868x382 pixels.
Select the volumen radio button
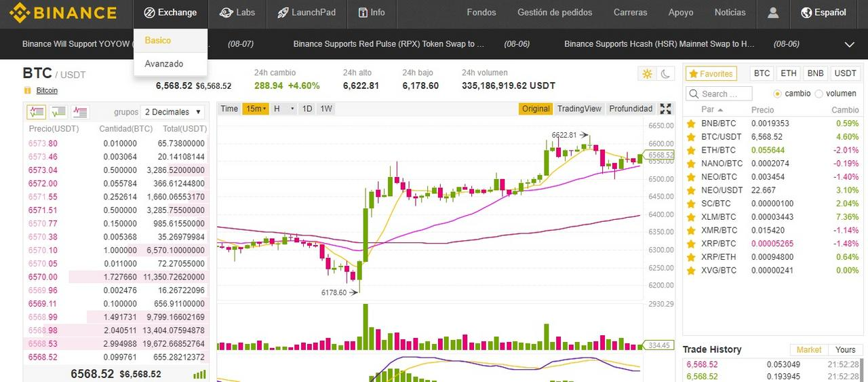point(818,94)
